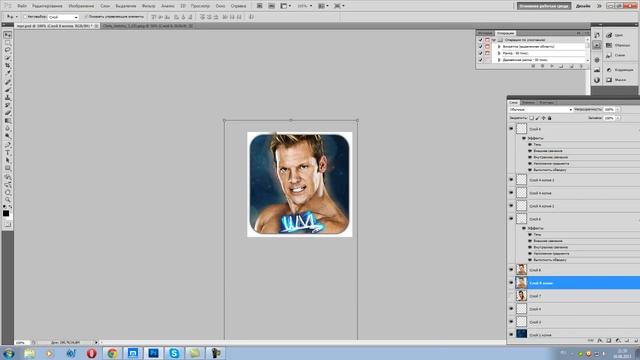Select the Rectangular Marquee tool
This screenshot has height=360, width=640.
point(7,43)
